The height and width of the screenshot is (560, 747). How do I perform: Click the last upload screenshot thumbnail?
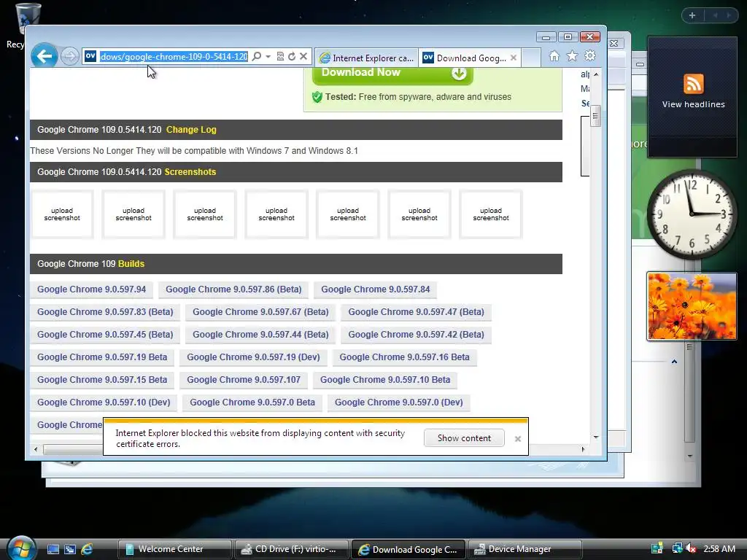pos(491,214)
